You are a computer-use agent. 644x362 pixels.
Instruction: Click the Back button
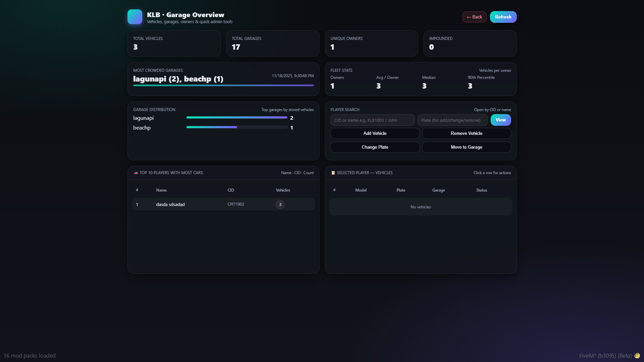[x=474, y=17]
